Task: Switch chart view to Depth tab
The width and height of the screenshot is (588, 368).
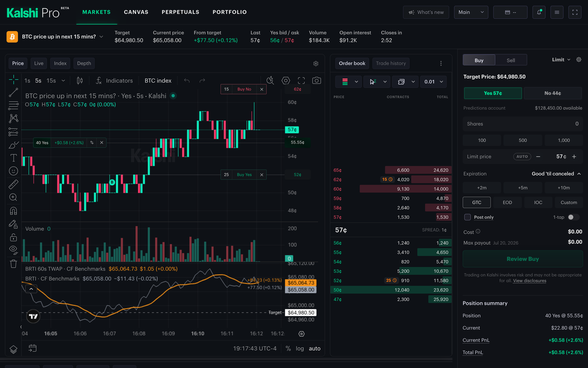Action: 84,63
